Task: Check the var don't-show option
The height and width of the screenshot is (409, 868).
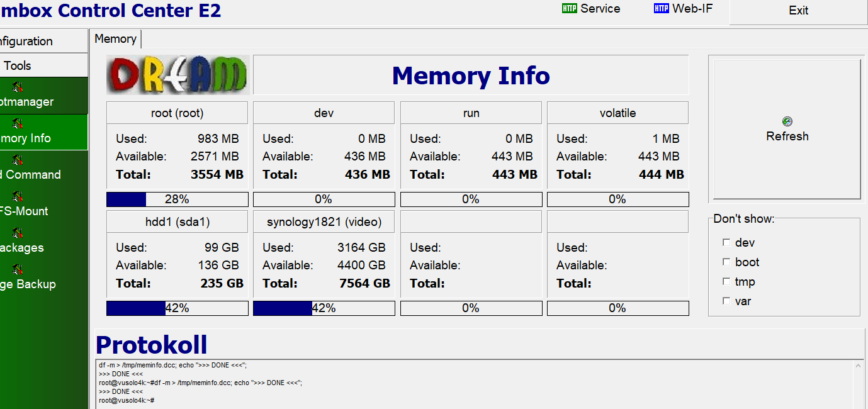Action: tap(726, 301)
